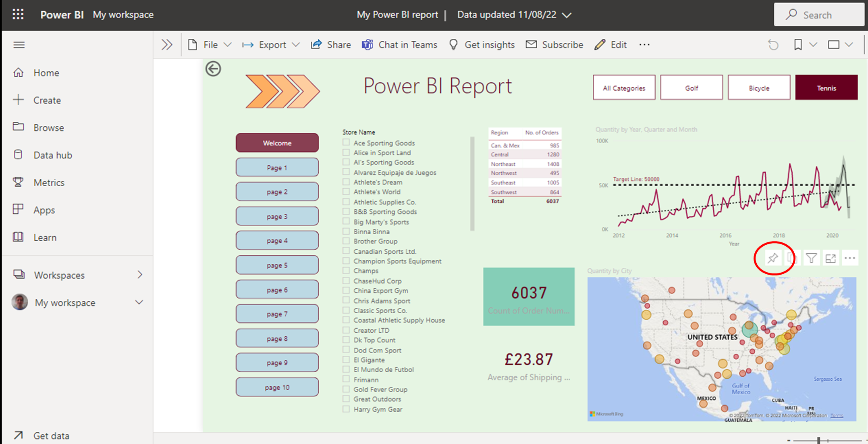Screen dimensions: 868x444
Task: Copy the map visual as image
Action: pyautogui.click(x=792, y=258)
